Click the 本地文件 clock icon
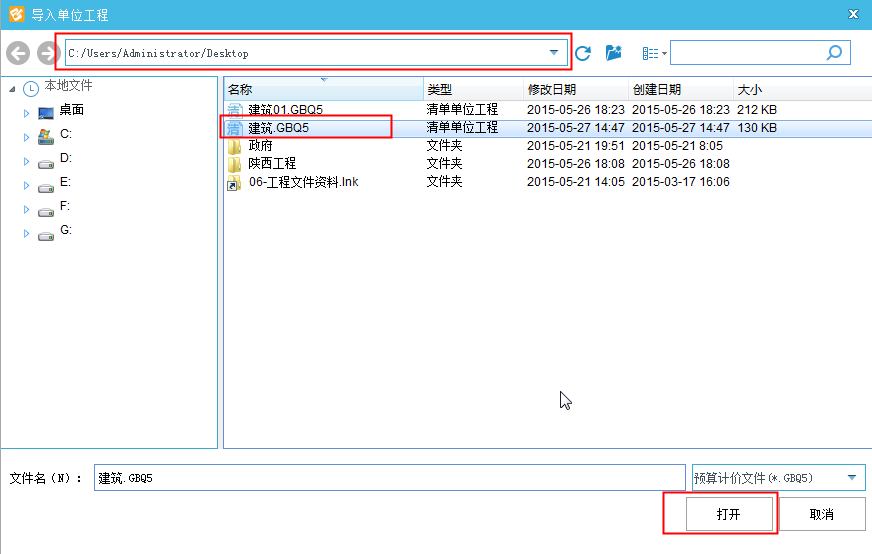872x554 pixels. (31, 88)
